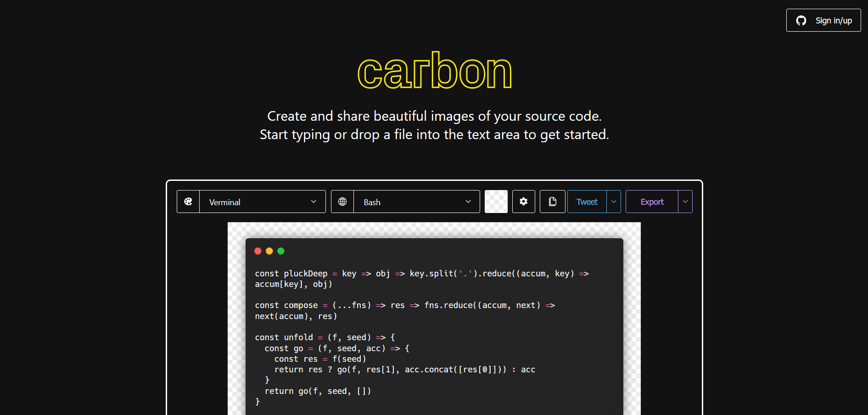Open the Verminal theme dropdown
868x415 pixels.
pos(263,202)
